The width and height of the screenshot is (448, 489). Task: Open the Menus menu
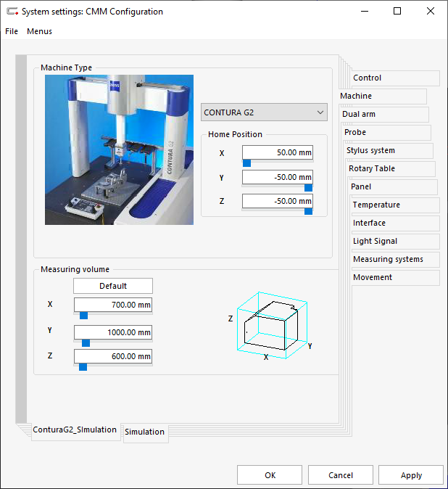click(x=39, y=31)
